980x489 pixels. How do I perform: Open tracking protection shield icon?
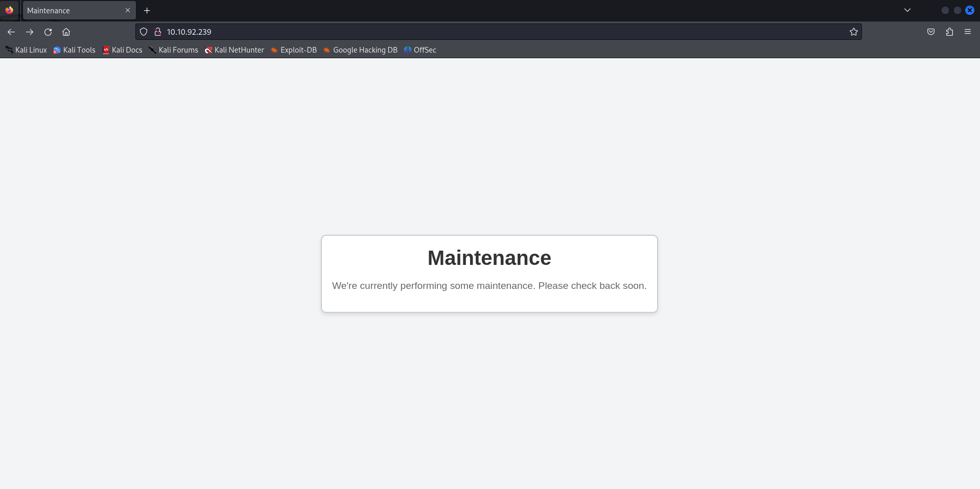click(144, 32)
